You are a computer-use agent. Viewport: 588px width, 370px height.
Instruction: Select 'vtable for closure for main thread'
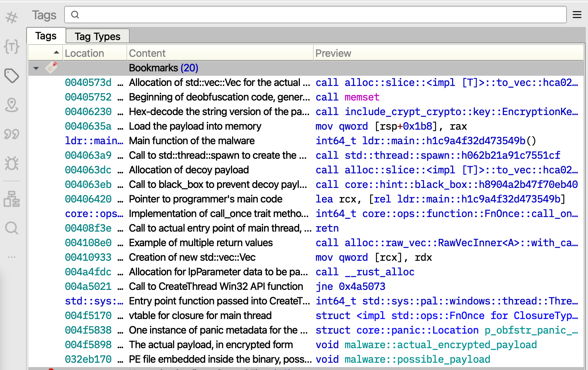pyautogui.click(x=200, y=316)
